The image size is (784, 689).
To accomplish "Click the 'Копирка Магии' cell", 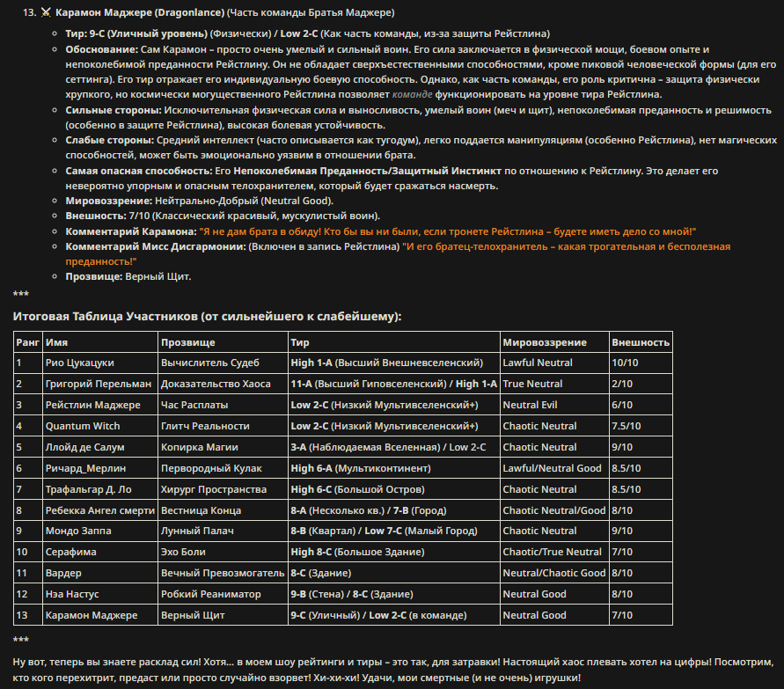I will 223,448.
